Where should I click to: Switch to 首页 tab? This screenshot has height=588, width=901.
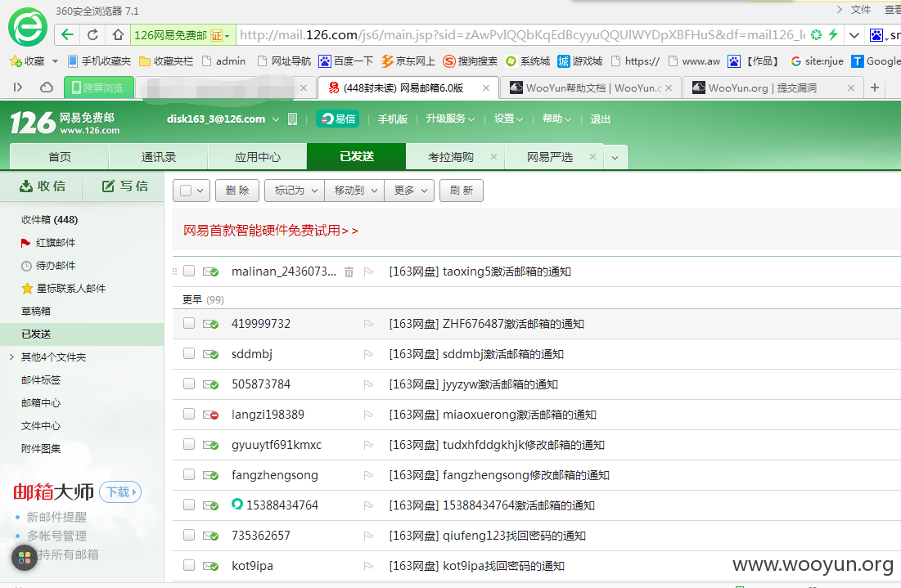tap(60, 157)
